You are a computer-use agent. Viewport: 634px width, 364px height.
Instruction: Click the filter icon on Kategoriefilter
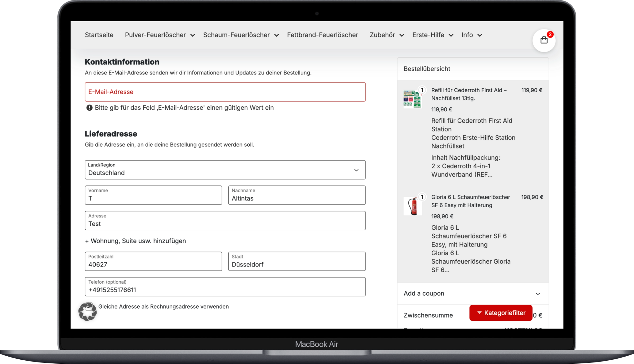tap(479, 313)
